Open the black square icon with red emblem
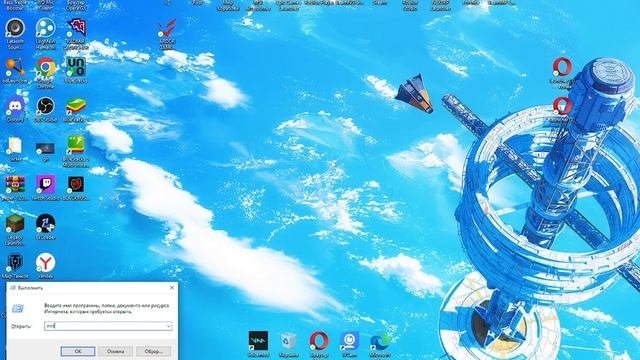Viewport: 640px width, 360px height. click(x=76, y=185)
